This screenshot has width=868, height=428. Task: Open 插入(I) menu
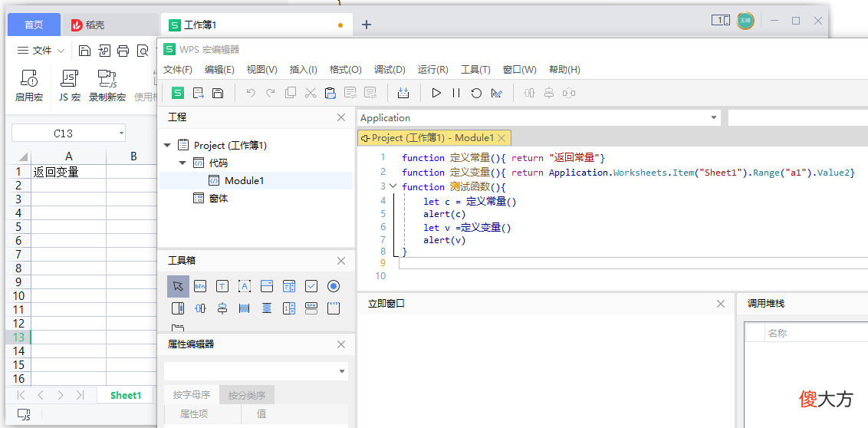[x=304, y=70]
